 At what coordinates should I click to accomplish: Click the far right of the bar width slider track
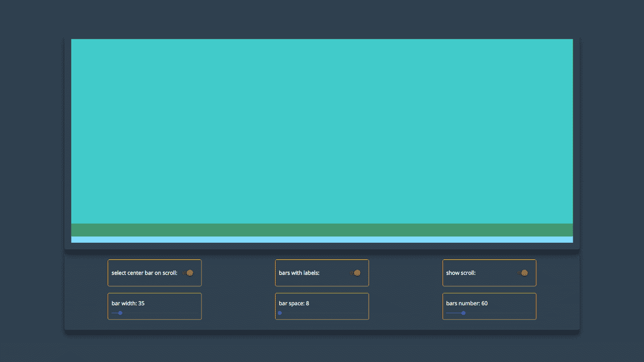[x=199, y=313]
